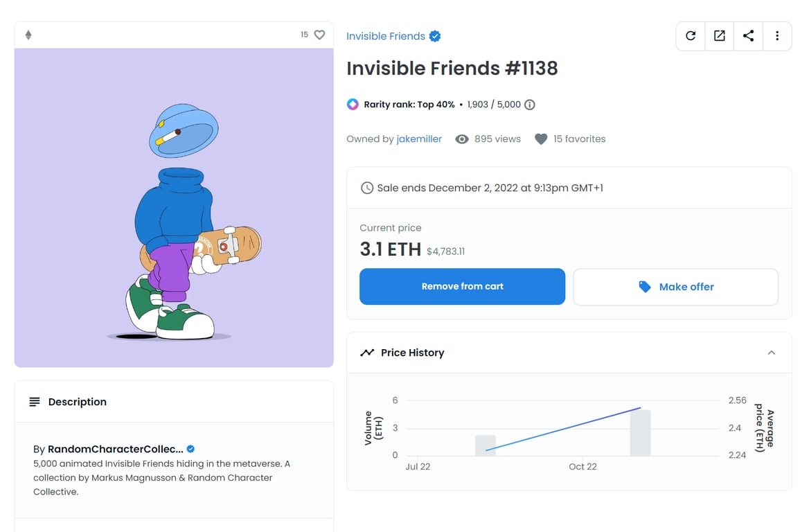This screenshot has height=532, width=809.
Task: Click the share icon
Action: click(x=749, y=36)
